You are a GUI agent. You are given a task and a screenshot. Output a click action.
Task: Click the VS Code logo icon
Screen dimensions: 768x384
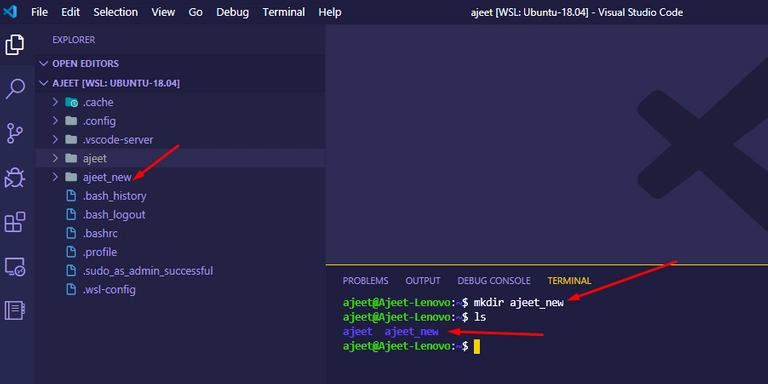click(x=10, y=12)
